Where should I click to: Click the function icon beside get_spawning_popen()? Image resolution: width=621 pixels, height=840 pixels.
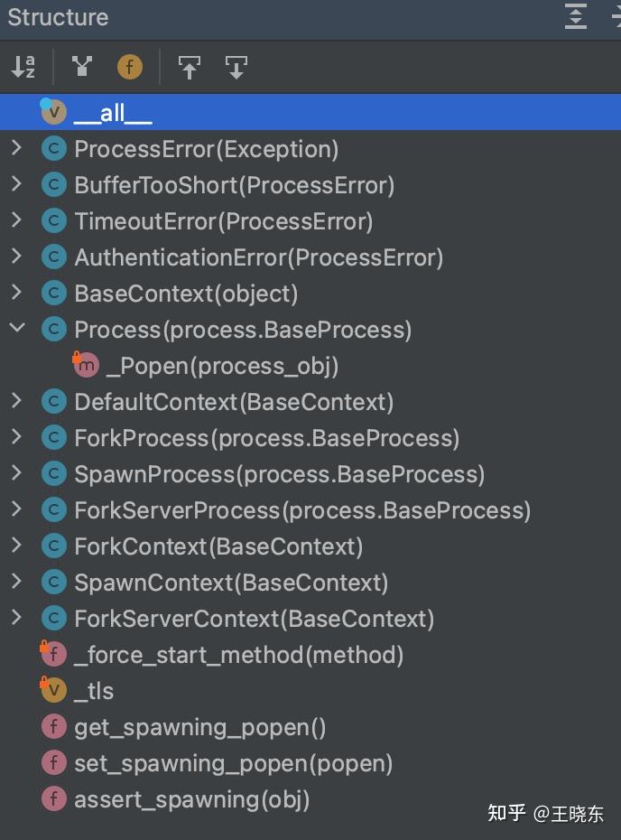point(53,726)
